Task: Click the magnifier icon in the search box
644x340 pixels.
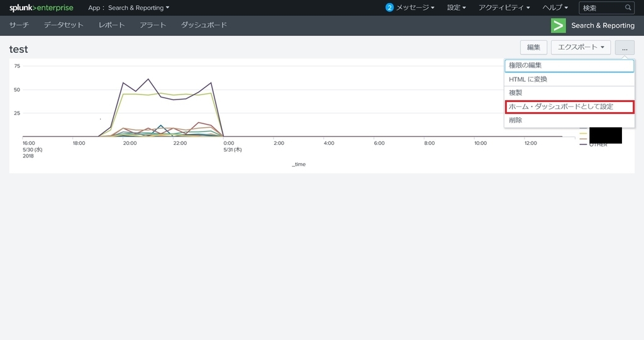Action: [628, 8]
